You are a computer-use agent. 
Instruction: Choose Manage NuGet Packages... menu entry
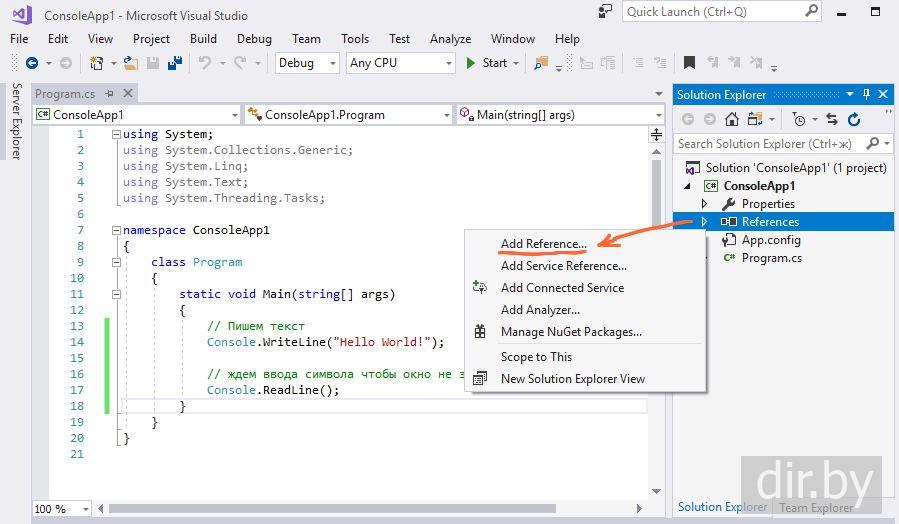[570, 332]
